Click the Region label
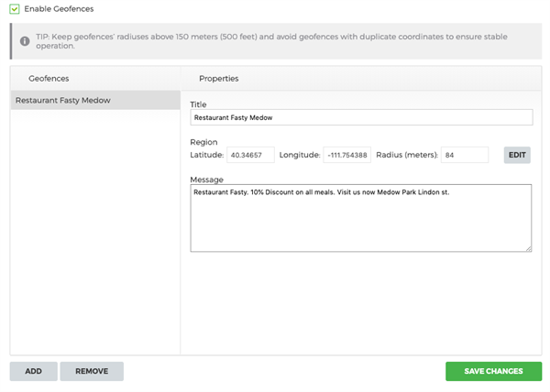This screenshot has height=392, width=550. click(203, 142)
